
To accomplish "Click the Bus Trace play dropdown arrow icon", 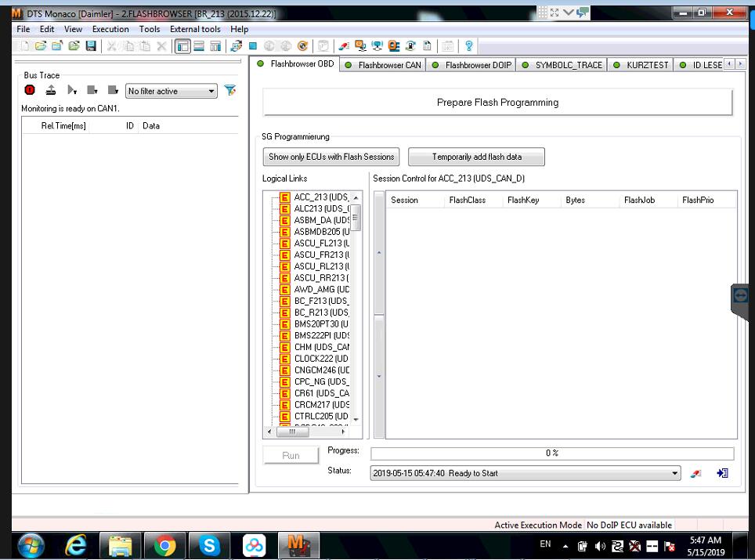I will tap(72, 90).
